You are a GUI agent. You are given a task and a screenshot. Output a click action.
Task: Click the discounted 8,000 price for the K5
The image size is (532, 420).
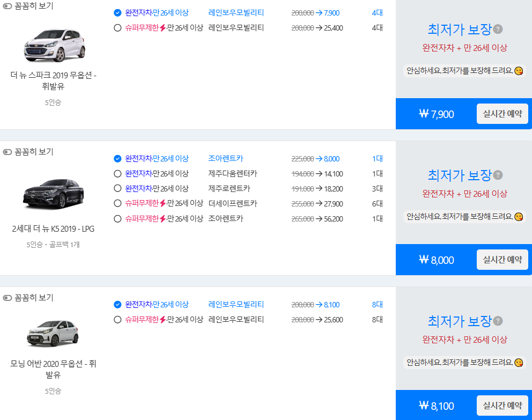331,158
